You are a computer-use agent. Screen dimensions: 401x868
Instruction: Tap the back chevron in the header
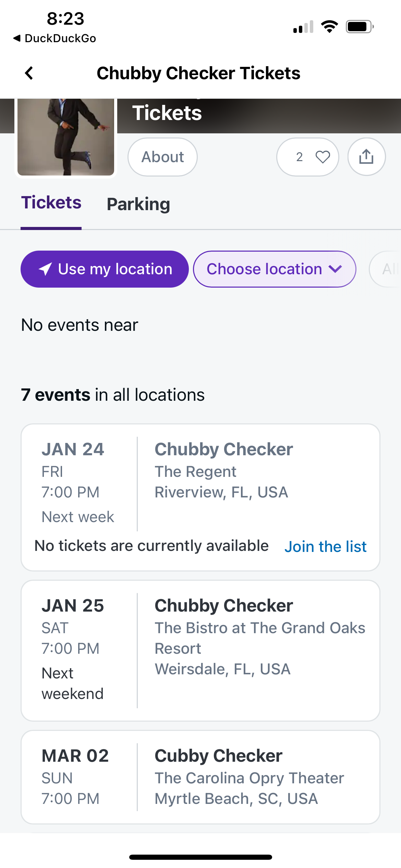29,73
